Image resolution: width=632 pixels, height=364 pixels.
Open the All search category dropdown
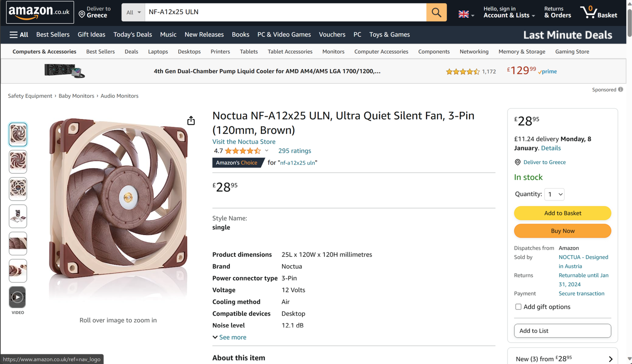(x=133, y=12)
